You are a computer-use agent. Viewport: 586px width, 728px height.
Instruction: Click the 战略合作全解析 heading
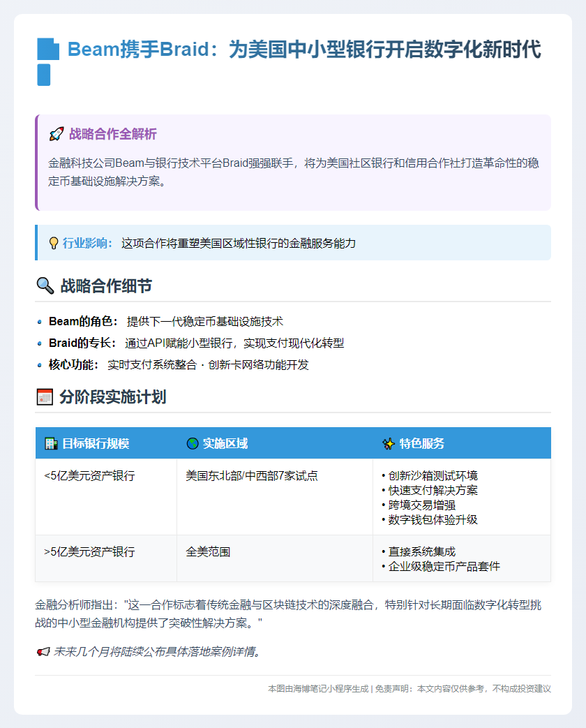pos(113,134)
